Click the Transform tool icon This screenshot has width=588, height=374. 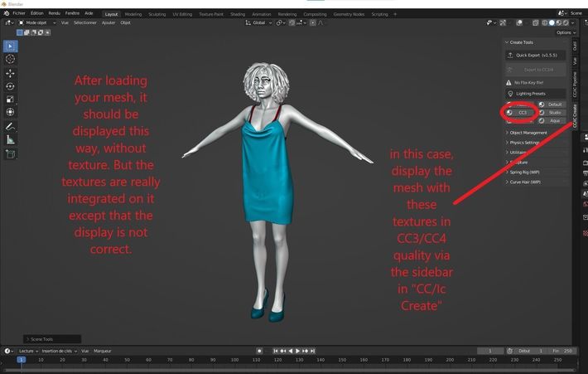(x=10, y=112)
